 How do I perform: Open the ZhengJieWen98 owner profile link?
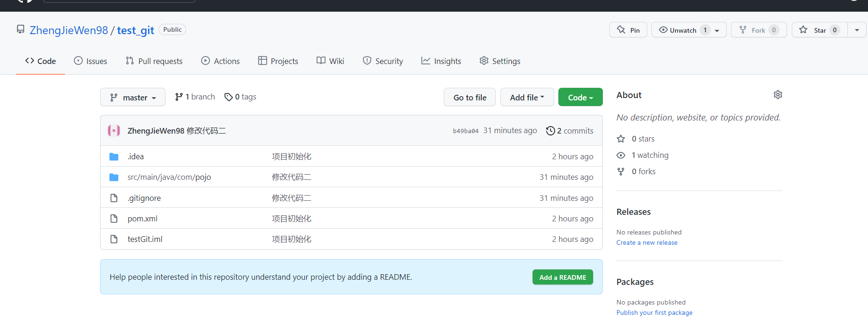69,30
